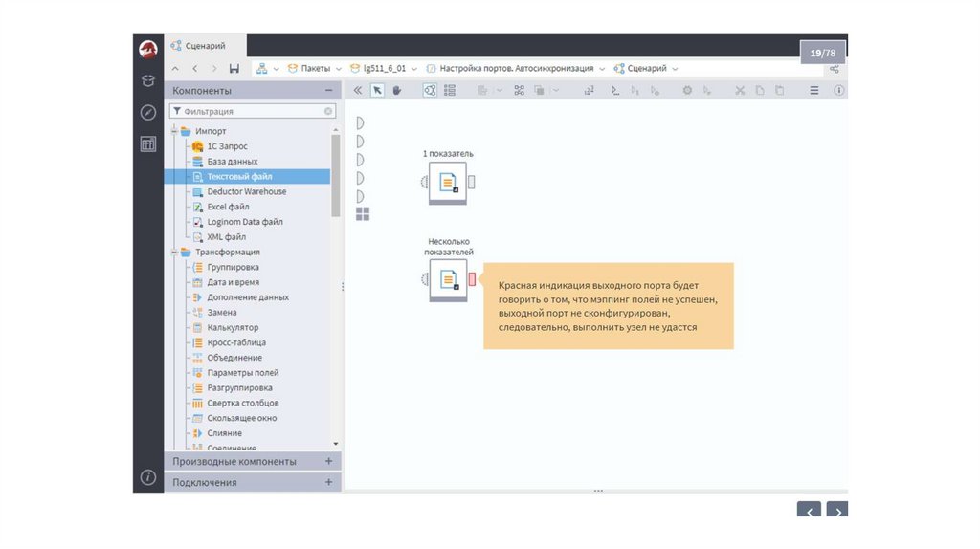This screenshot has width=980, height=549.
Task: Click the share icon at top right
Action: tap(835, 69)
